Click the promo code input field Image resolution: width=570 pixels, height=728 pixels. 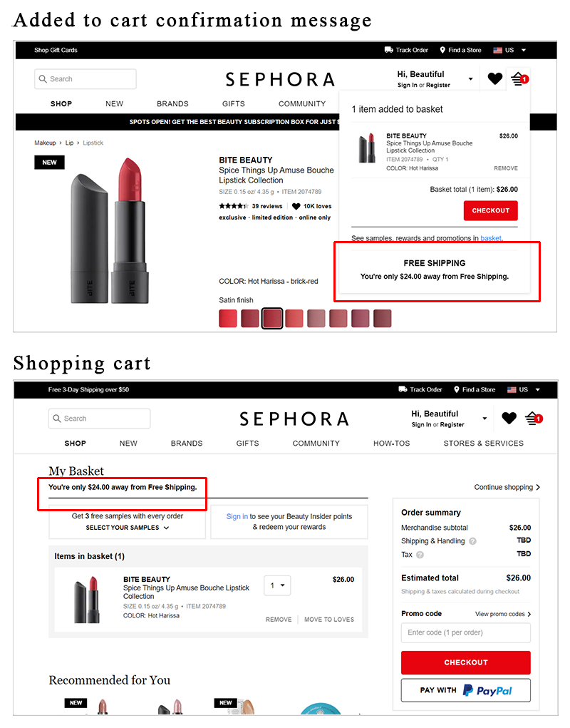(466, 632)
